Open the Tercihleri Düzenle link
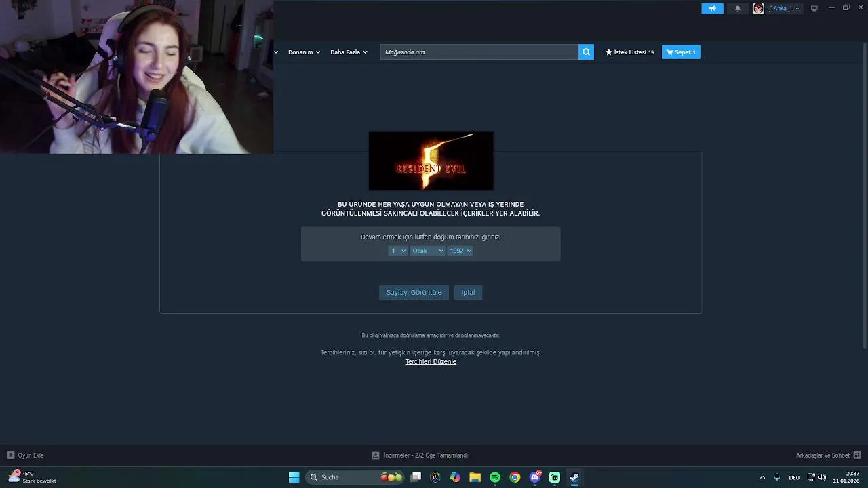 [x=431, y=361]
